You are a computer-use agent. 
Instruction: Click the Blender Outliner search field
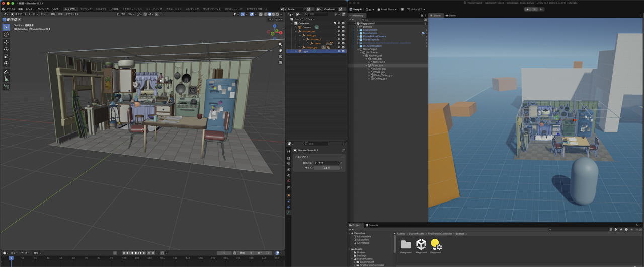[x=316, y=14]
